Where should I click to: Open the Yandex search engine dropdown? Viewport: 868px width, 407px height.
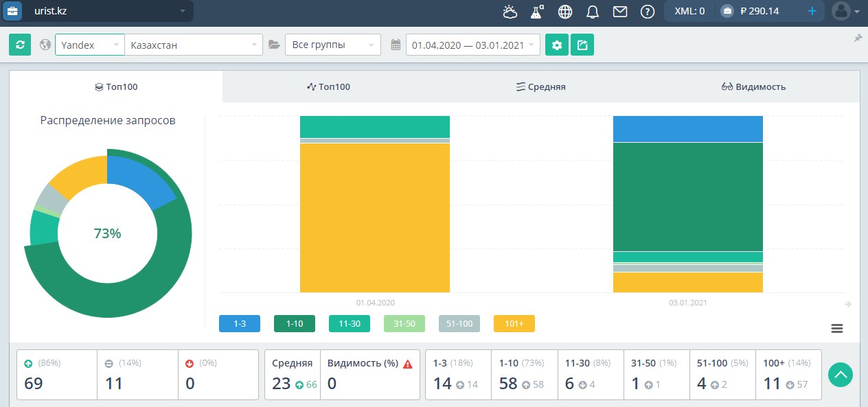point(90,45)
